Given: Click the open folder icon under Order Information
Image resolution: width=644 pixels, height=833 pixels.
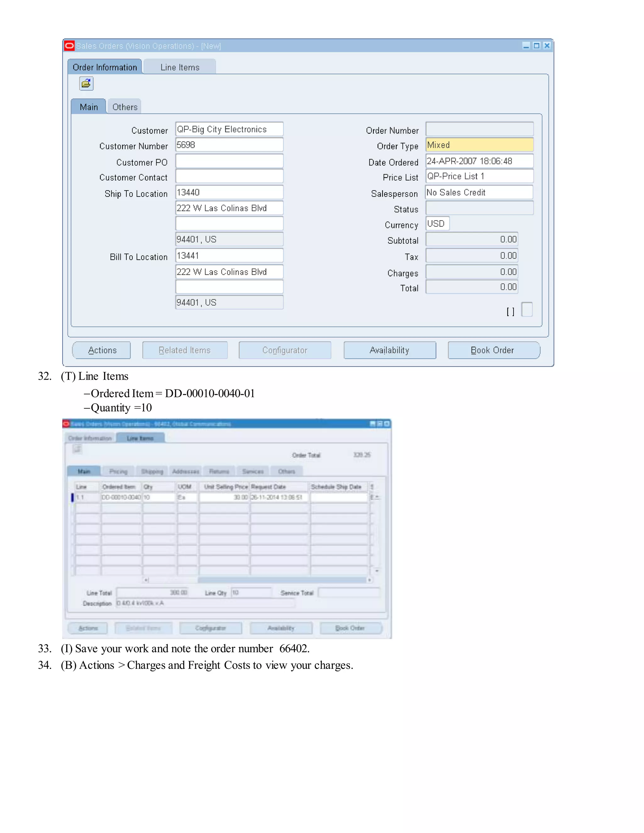Looking at the screenshot, I should [x=86, y=83].
